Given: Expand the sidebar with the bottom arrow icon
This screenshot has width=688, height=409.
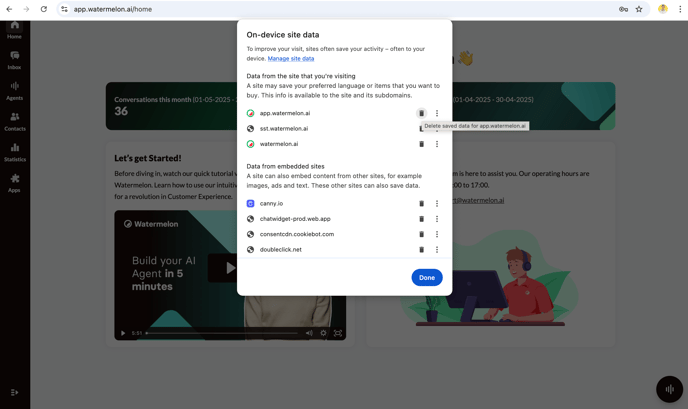Looking at the screenshot, I should pyautogui.click(x=14, y=392).
